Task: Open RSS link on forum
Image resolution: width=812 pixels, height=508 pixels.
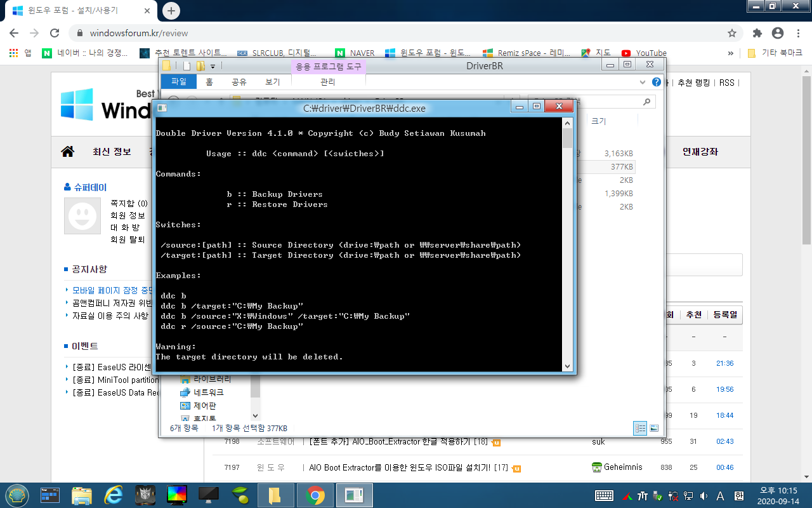Action: pos(727,83)
